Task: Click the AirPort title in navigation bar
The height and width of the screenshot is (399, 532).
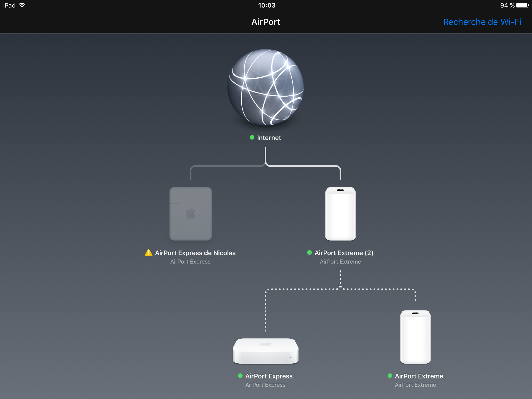Action: [x=266, y=22]
